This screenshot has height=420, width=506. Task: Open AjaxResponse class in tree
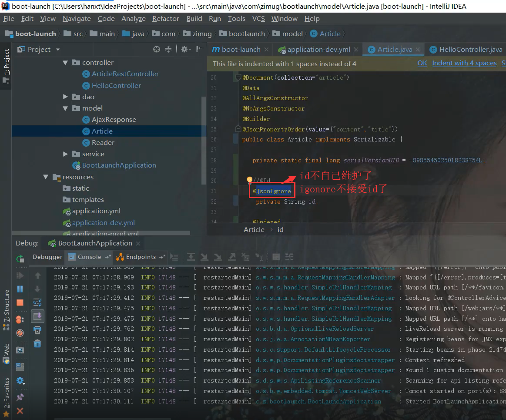click(x=114, y=120)
